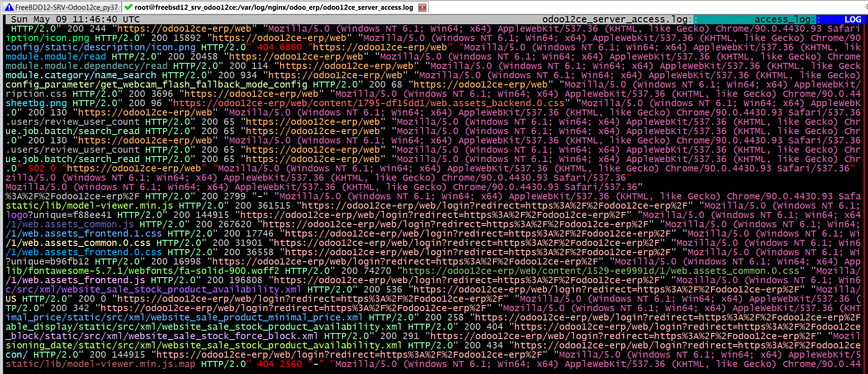Click the 'module.category/name_search' log entry
This screenshot has width=868, height=374.
pyautogui.click(x=81, y=75)
